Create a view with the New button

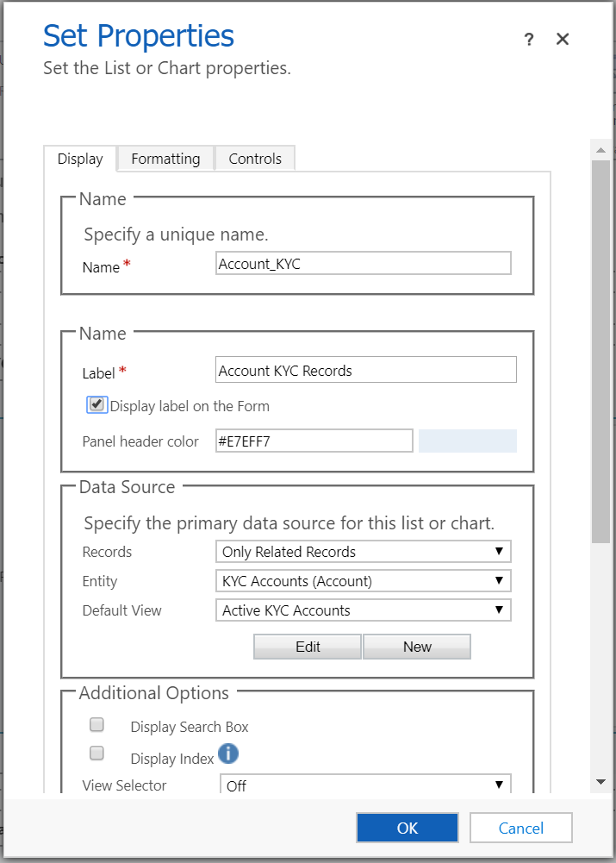pos(417,646)
